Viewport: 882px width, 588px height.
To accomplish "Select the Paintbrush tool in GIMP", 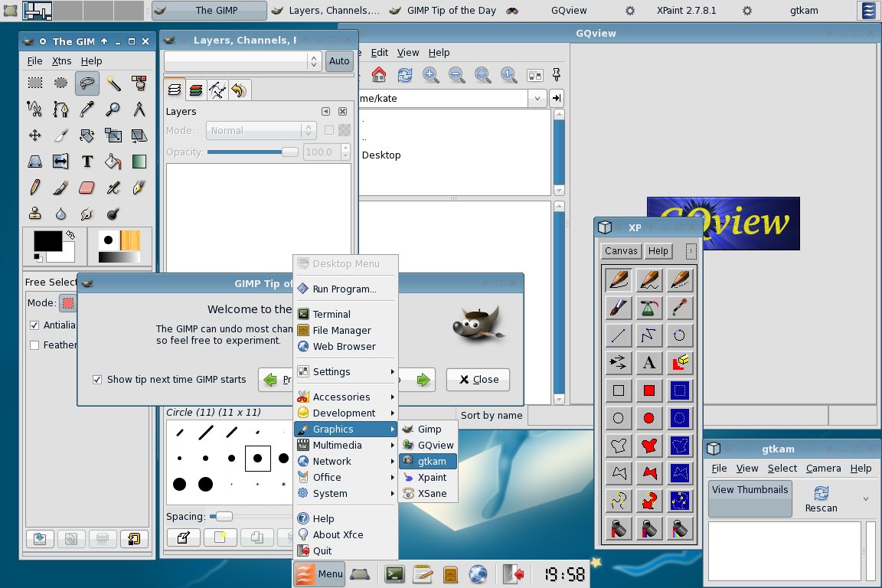I will point(60,188).
